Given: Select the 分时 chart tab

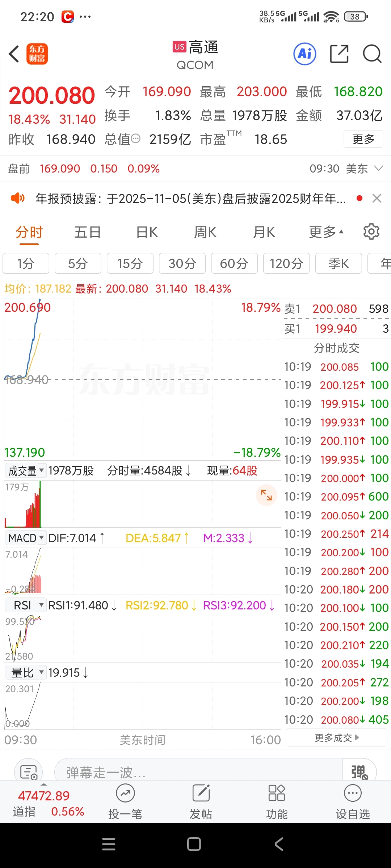Looking at the screenshot, I should [x=29, y=232].
